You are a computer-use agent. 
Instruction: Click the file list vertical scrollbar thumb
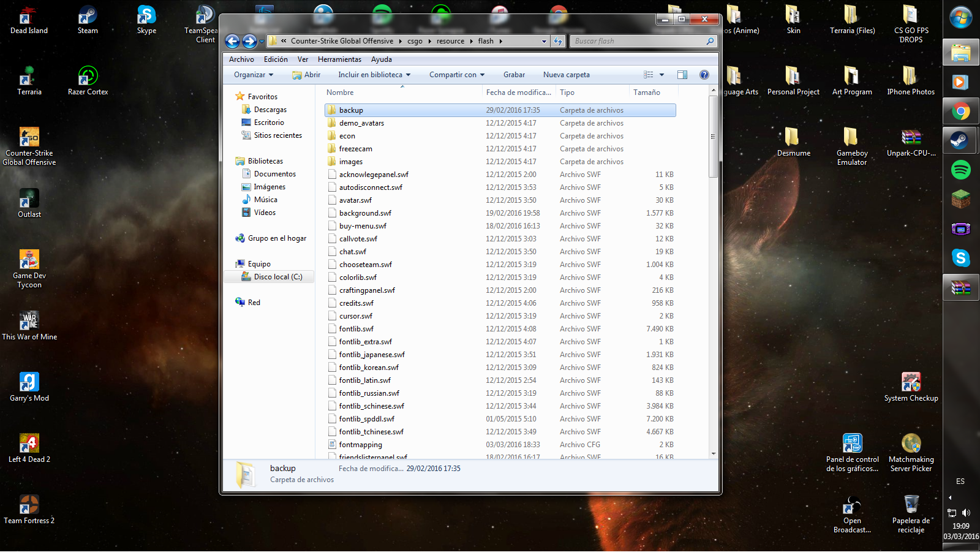[x=713, y=136]
